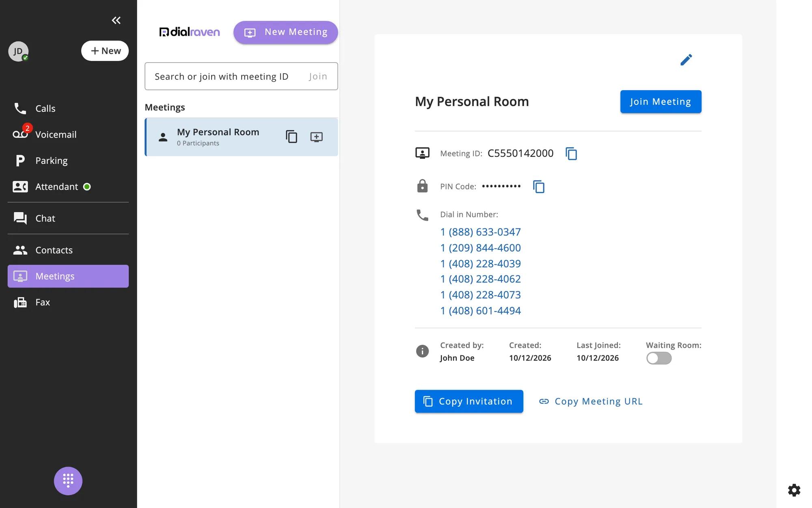Image resolution: width=812 pixels, height=508 pixels.
Task: Open Voicemail with 2 unread badge
Action: [x=68, y=135]
